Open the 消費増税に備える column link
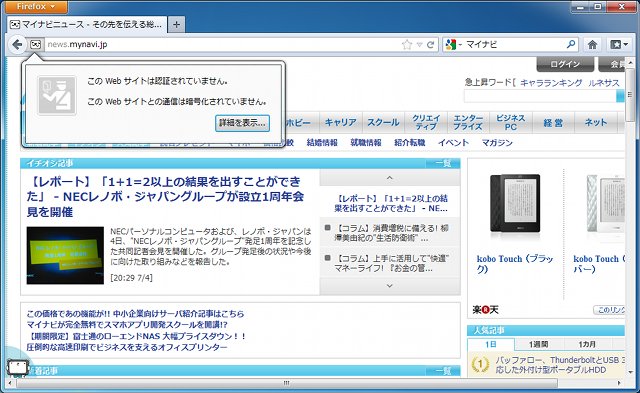Image resolution: width=640 pixels, height=393 pixels. (391, 233)
